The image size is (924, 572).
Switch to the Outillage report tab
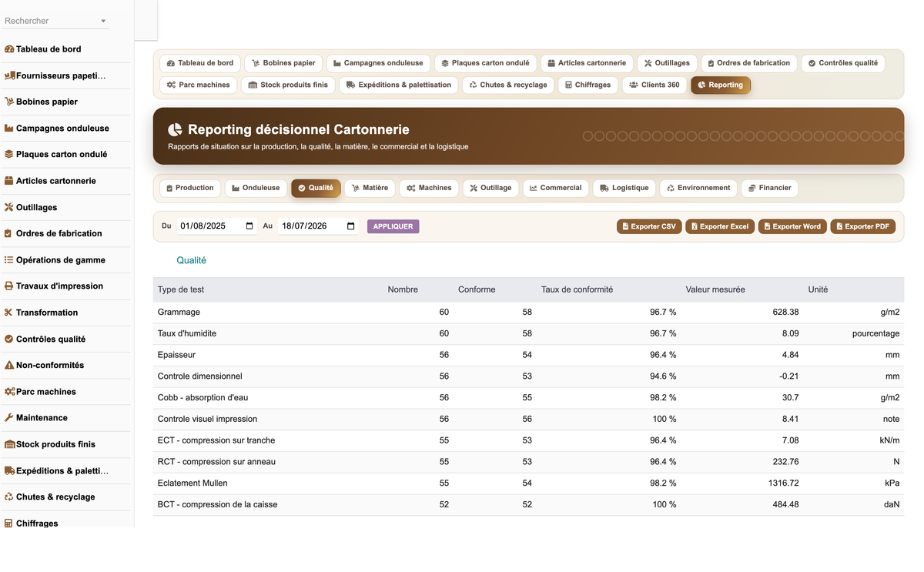click(x=490, y=188)
